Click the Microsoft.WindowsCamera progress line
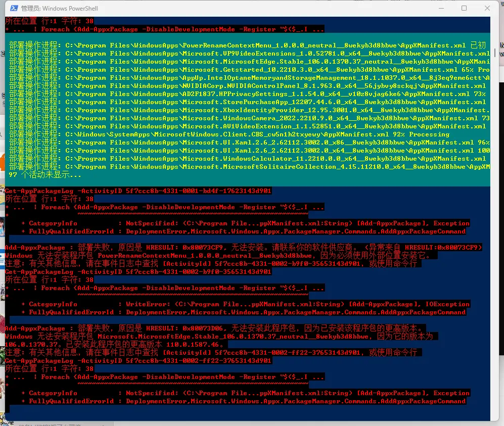 249,118
